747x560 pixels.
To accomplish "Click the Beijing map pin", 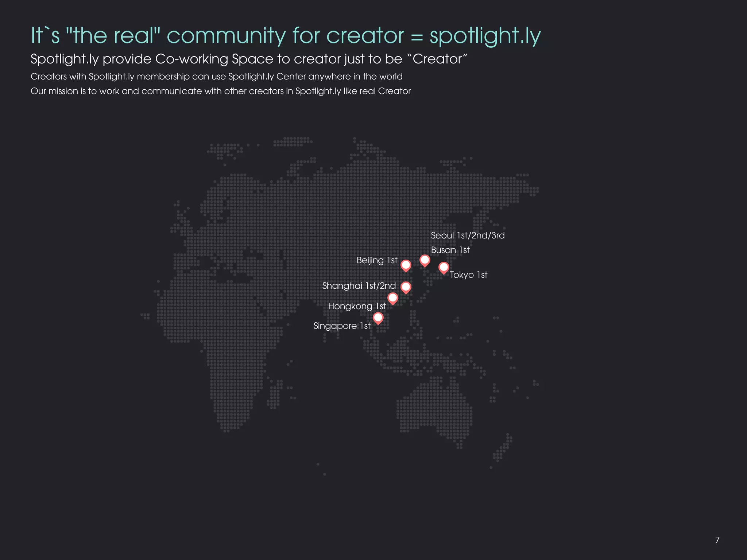I will [x=406, y=265].
